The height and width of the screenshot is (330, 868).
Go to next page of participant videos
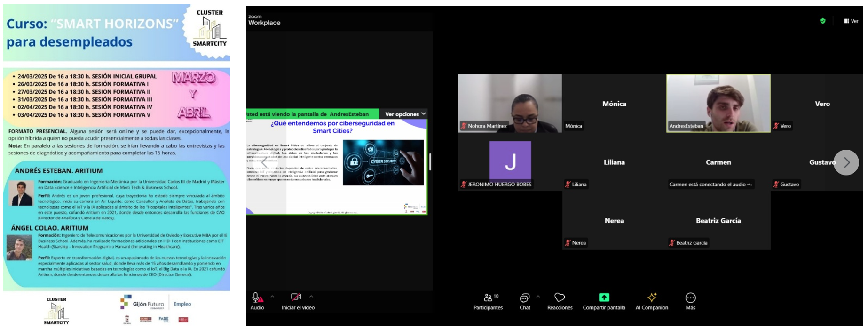click(x=846, y=162)
